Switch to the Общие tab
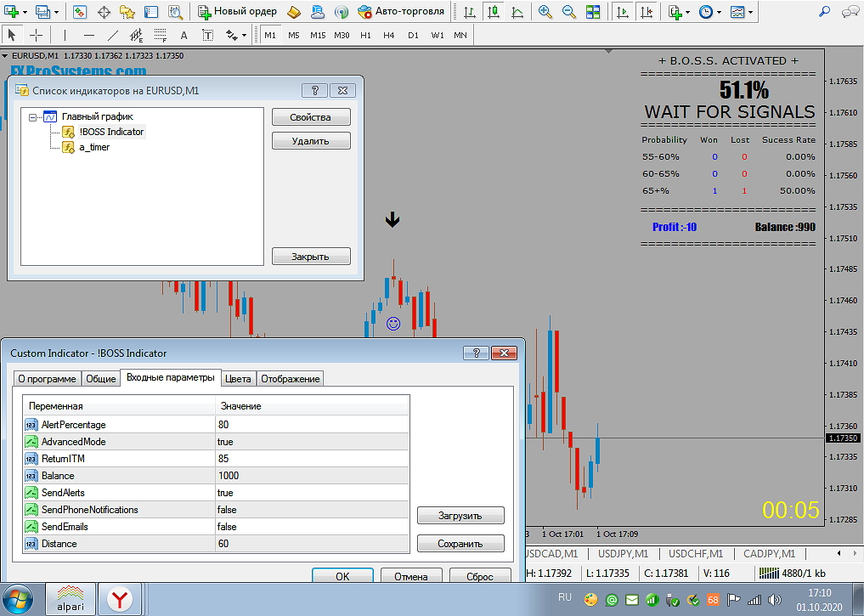 [101, 379]
